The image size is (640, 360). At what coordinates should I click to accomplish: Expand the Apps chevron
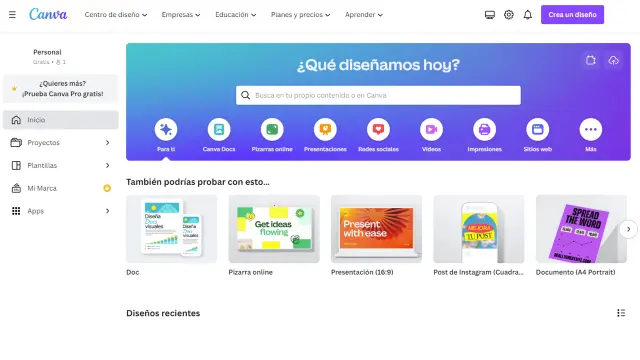pos(107,211)
